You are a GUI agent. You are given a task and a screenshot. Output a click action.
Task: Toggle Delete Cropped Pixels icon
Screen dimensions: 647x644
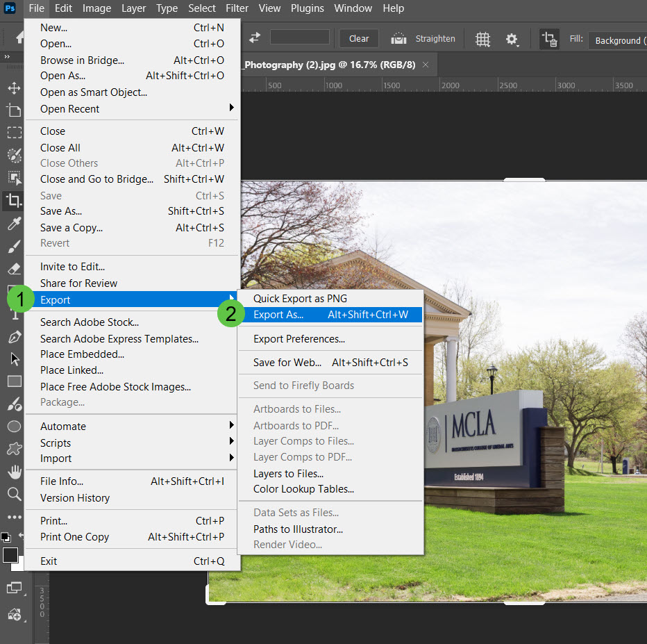pyautogui.click(x=550, y=39)
